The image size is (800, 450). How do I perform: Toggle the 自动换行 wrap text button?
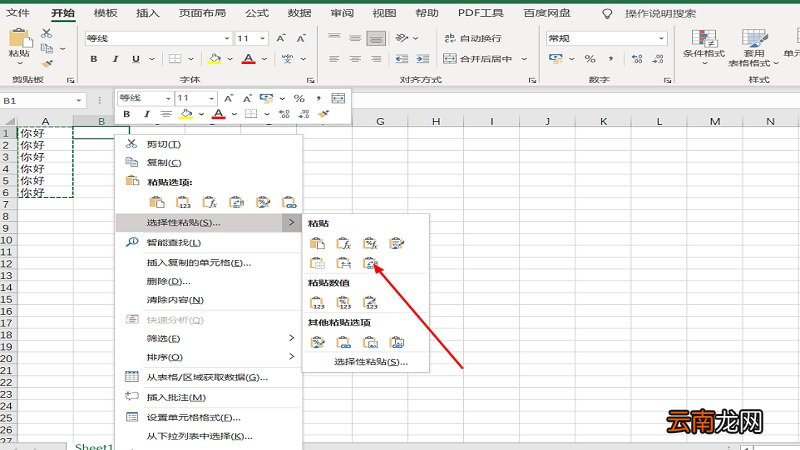[473, 38]
